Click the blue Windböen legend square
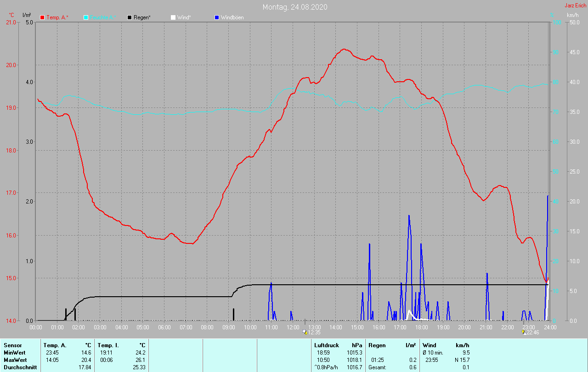The width and height of the screenshot is (588, 372). click(x=217, y=17)
